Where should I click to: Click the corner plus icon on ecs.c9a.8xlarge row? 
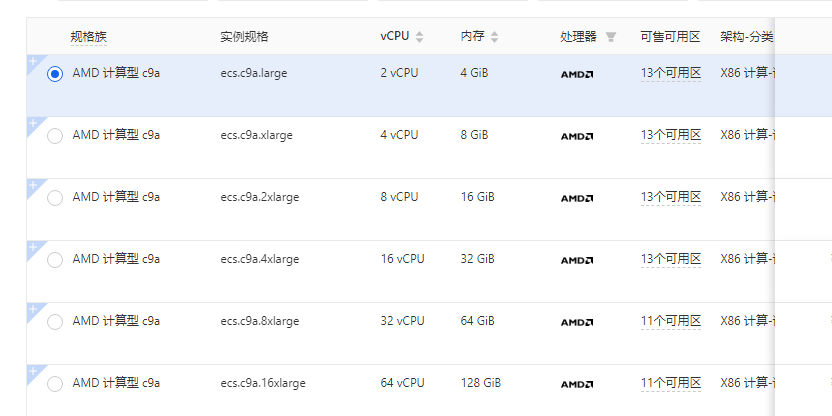tap(32, 309)
